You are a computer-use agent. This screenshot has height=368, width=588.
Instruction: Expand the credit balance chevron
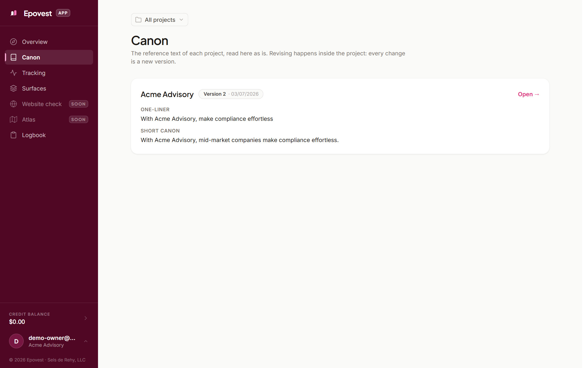86,318
